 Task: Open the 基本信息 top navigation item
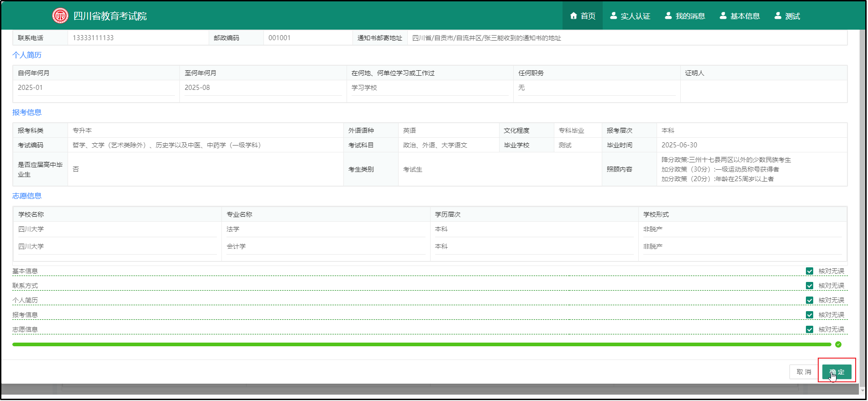point(740,16)
